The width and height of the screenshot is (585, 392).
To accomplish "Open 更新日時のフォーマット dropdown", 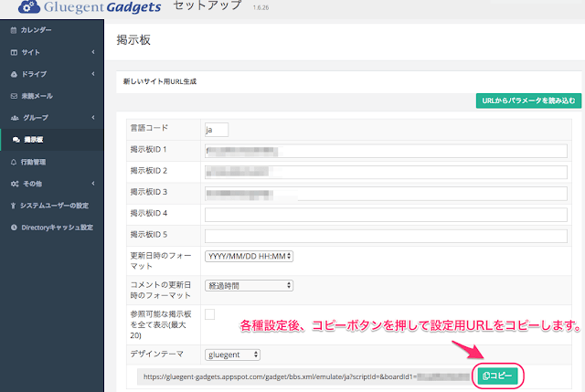I will click(x=249, y=257).
